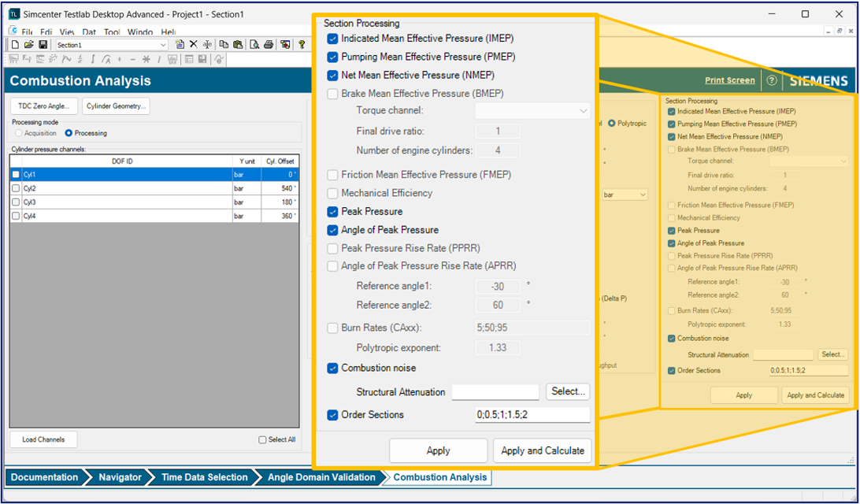Click the Print Screen link
Viewport: 860px width, 504px height.
729,80
